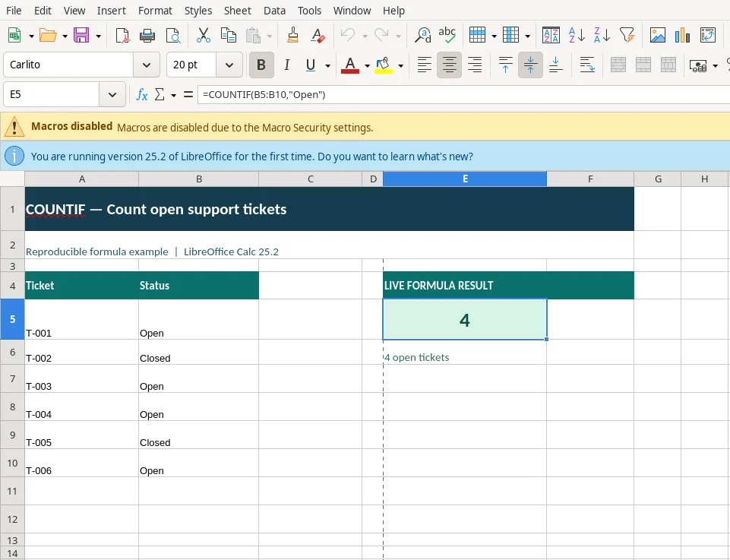Toggle Wrap Text
The image size is (730, 560).
587,65
